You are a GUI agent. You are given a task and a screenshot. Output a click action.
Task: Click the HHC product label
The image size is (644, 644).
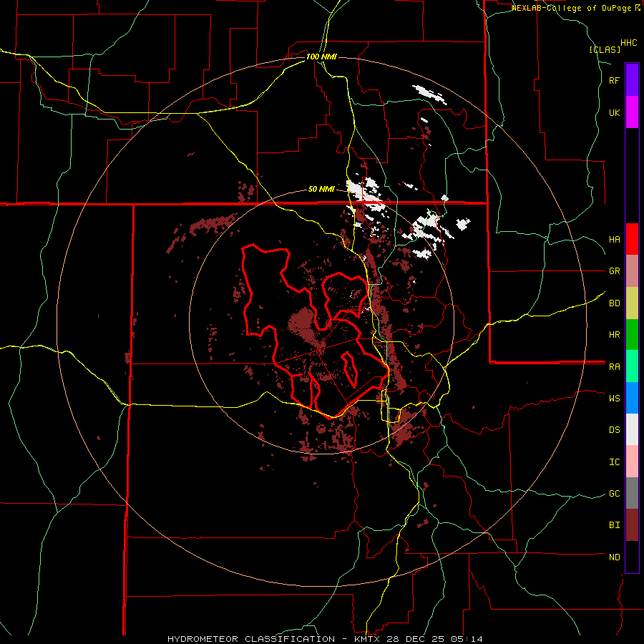point(628,43)
